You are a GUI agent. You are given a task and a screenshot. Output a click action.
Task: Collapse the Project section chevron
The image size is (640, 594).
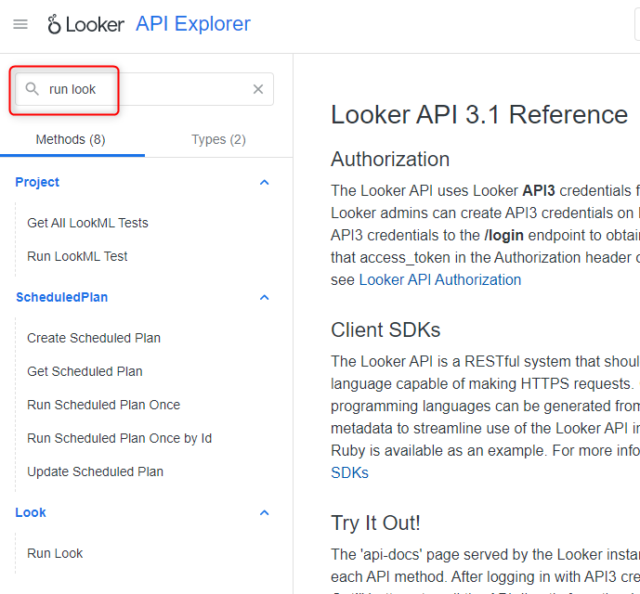(264, 182)
